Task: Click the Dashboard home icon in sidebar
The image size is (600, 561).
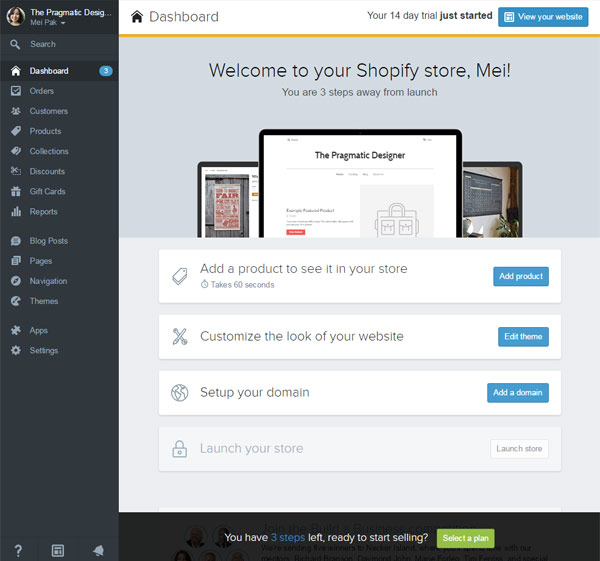Action: tap(16, 71)
